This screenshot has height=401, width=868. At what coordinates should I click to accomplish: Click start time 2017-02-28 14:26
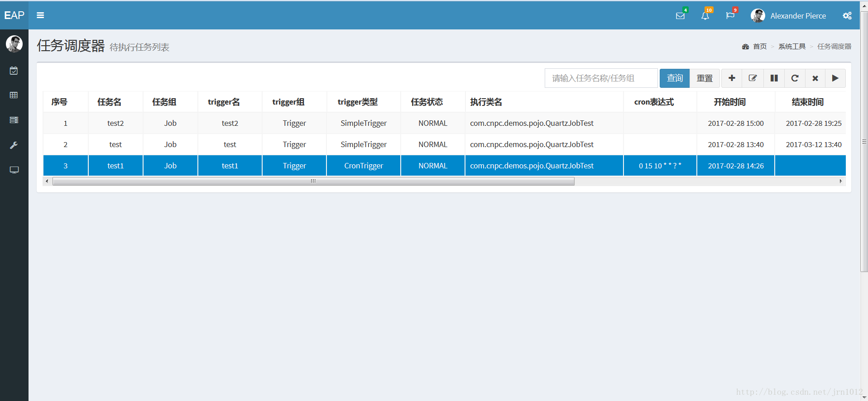pos(736,166)
